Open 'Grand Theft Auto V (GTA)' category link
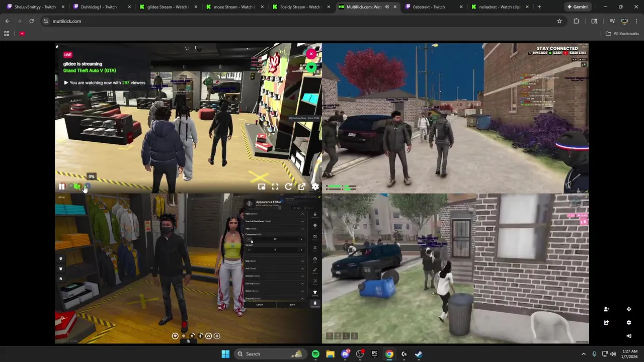The image size is (644, 362). click(90, 70)
